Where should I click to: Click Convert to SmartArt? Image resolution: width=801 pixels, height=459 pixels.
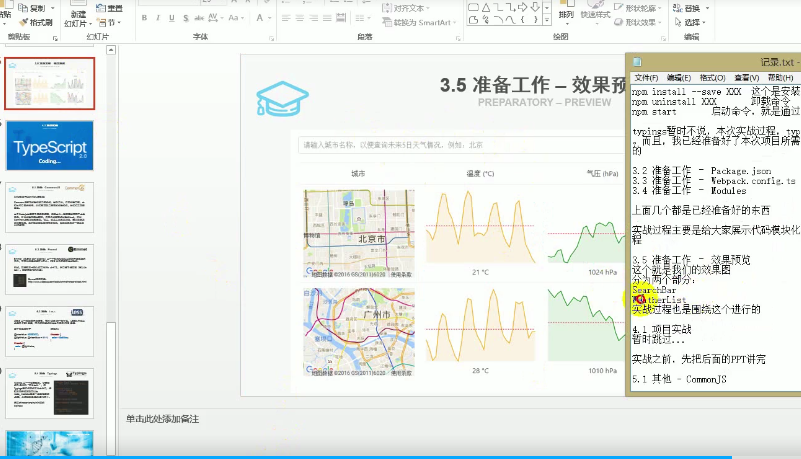[419, 22]
